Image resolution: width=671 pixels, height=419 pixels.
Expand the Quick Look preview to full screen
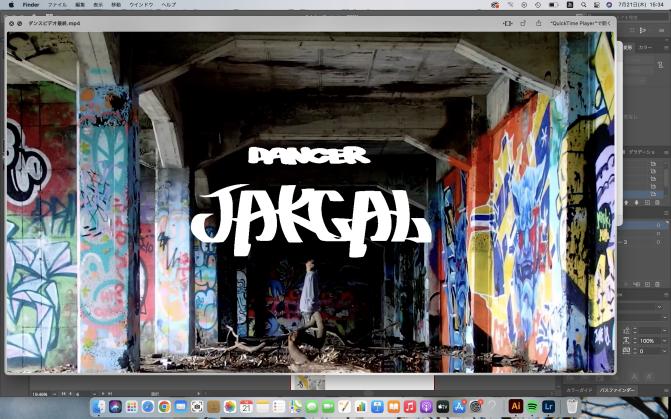[x=20, y=24]
